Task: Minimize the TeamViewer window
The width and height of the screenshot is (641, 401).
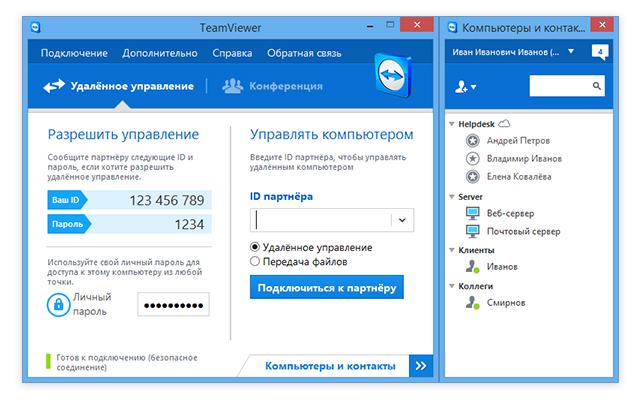Action: coord(370,26)
